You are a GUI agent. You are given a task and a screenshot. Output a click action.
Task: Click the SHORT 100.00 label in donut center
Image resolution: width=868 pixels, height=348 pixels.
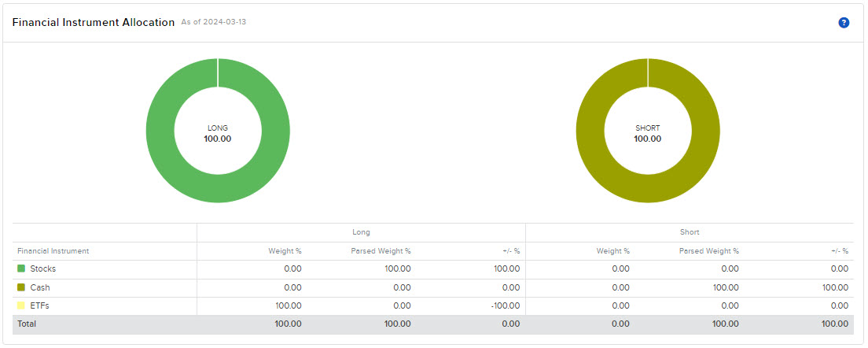click(x=647, y=133)
